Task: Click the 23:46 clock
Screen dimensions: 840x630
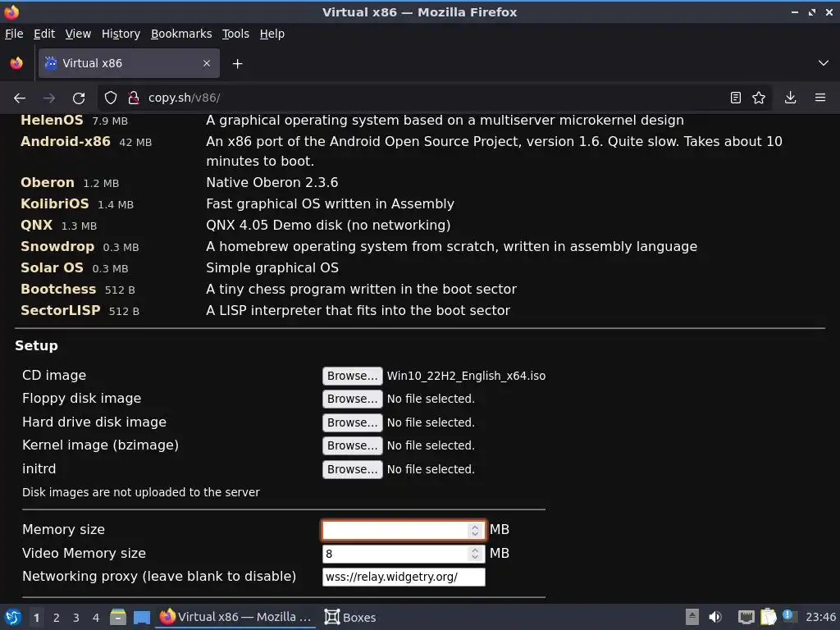Action: coord(820,618)
